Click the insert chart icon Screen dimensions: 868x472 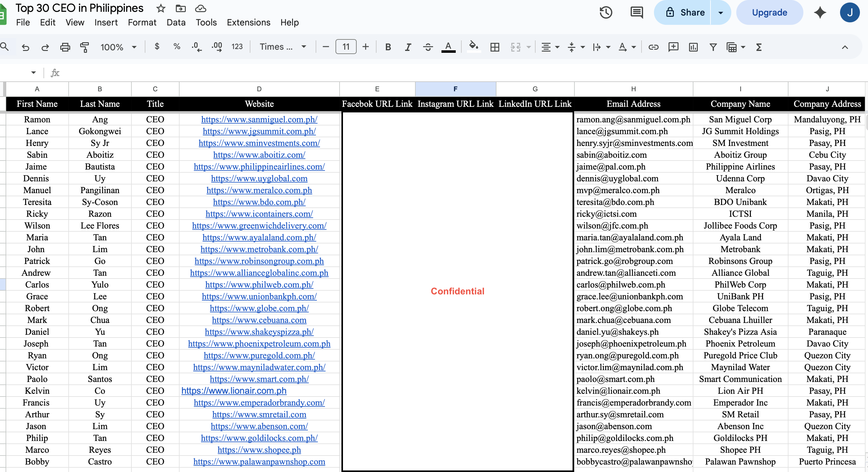693,47
